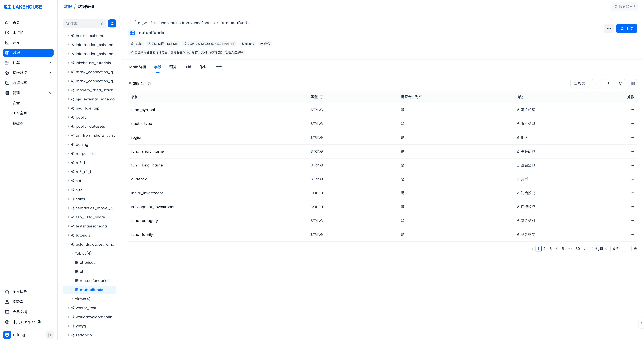Expand the Views(4) tree node
Image resolution: width=644 pixels, height=340 pixels.
pyautogui.click(x=73, y=299)
